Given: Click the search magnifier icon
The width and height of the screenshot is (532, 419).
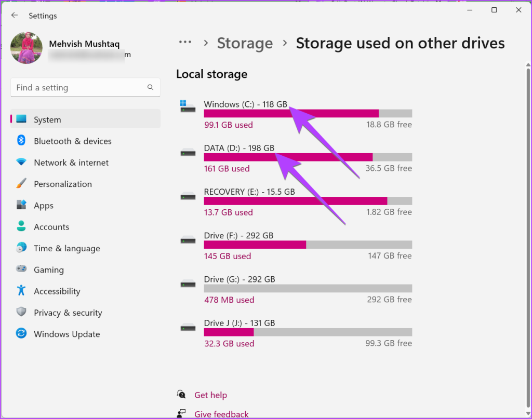Looking at the screenshot, I should (151, 87).
